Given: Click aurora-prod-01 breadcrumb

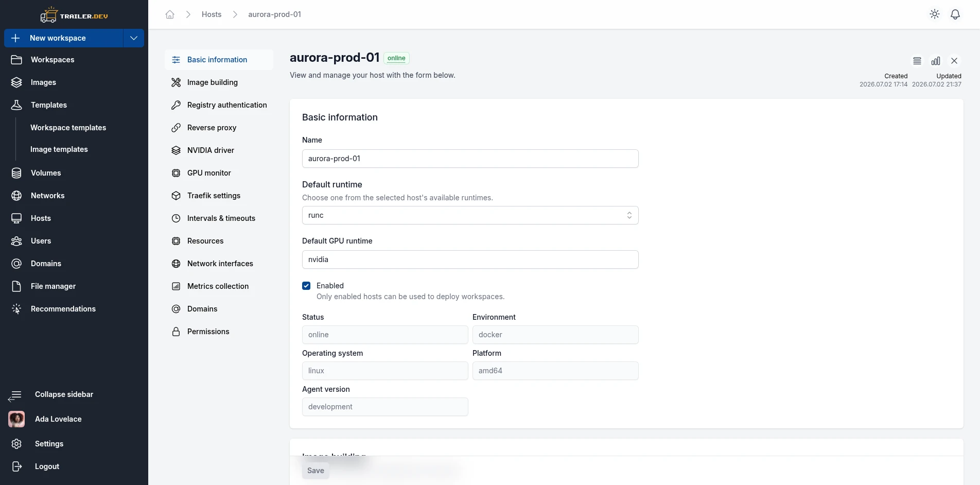Looking at the screenshot, I should click(x=274, y=14).
